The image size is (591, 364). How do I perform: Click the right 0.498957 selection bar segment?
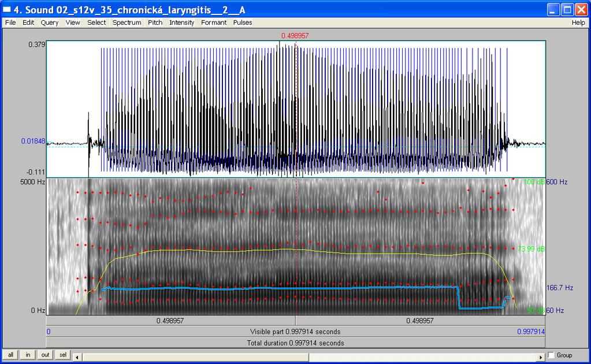click(420, 321)
